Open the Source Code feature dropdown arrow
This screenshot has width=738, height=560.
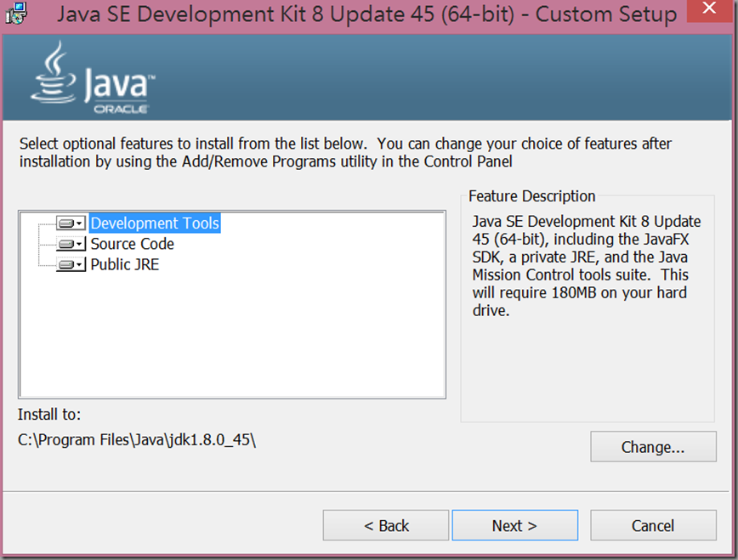click(x=79, y=244)
